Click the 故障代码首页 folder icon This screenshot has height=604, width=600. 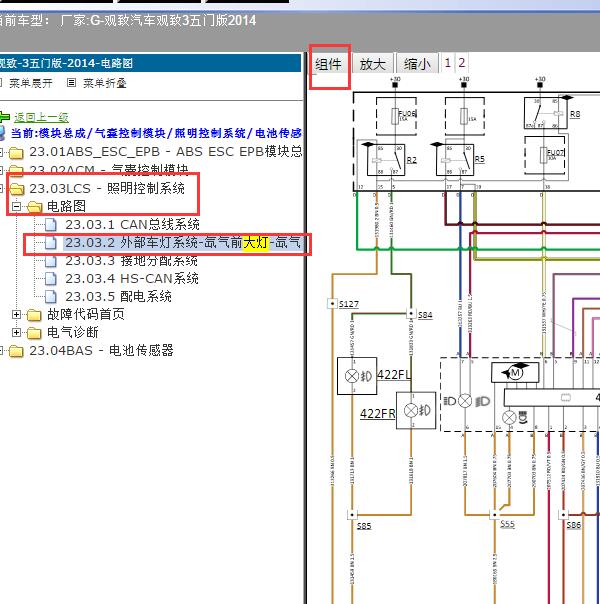[x=34, y=315]
